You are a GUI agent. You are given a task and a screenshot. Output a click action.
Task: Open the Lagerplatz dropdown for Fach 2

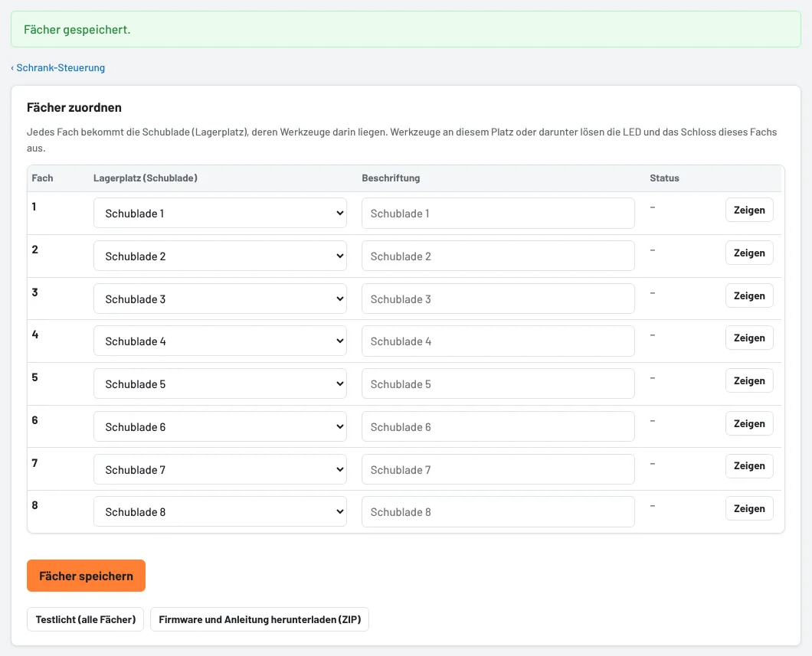click(x=220, y=256)
